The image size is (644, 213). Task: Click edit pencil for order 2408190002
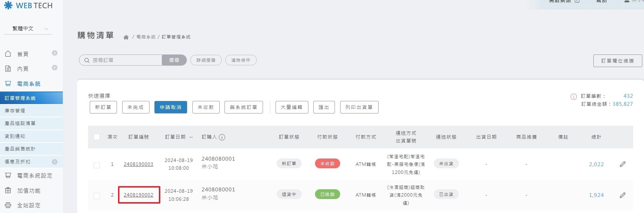click(x=622, y=195)
